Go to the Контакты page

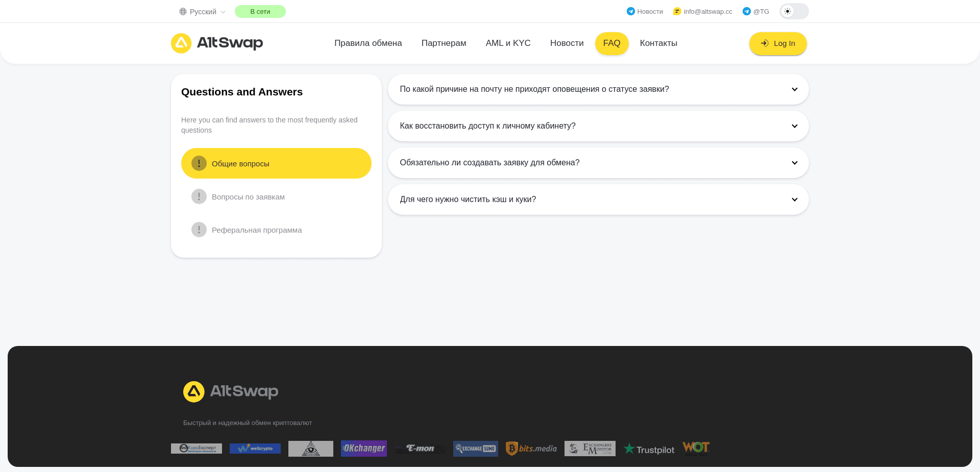pyautogui.click(x=658, y=43)
